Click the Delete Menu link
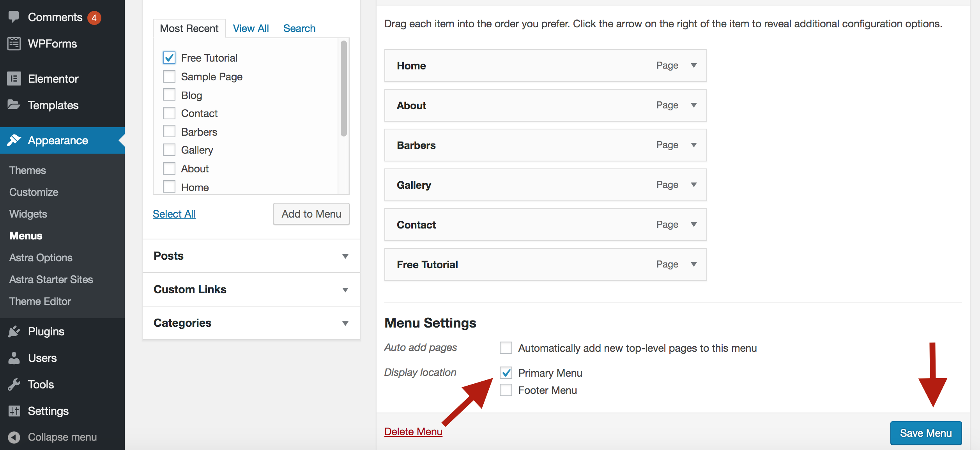Screen dimensions: 980x450 [x=413, y=432]
